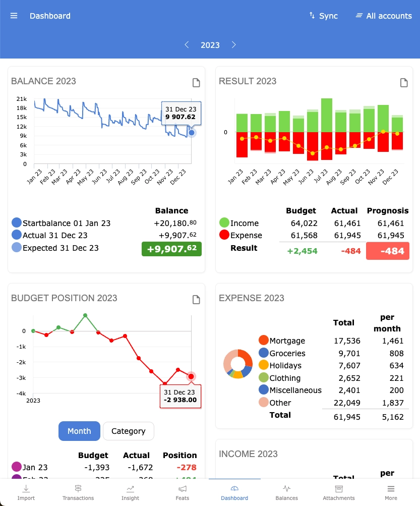The image size is (420, 506).
Task: Click the export document icon on Result 2023
Action: click(x=403, y=83)
